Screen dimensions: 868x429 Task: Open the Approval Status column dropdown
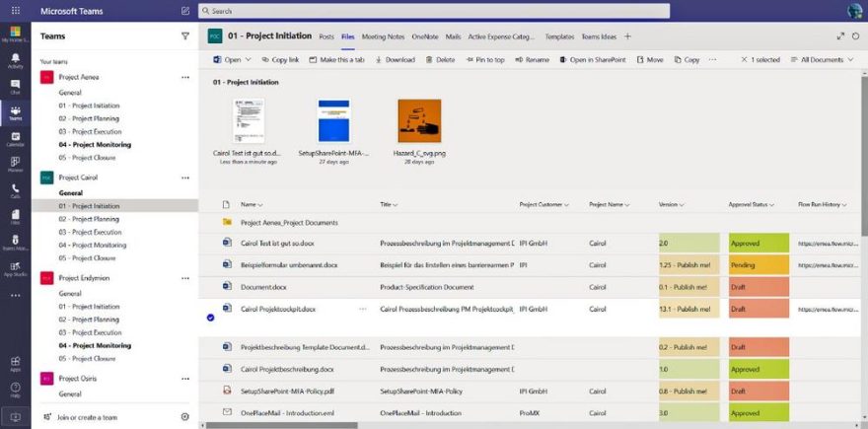759,204
